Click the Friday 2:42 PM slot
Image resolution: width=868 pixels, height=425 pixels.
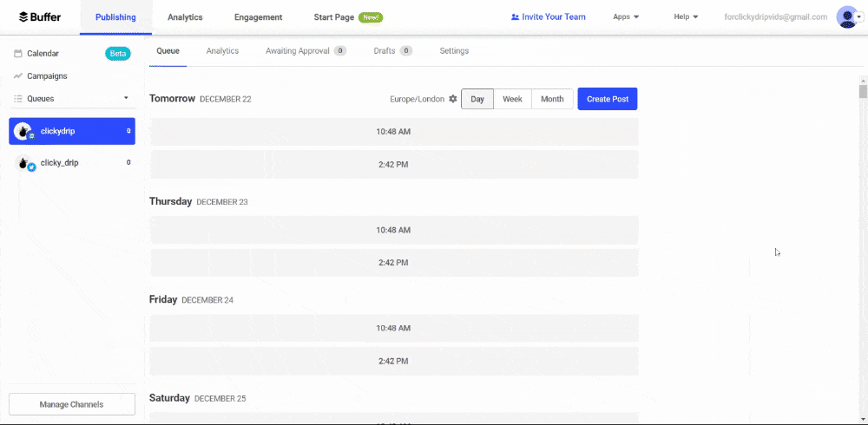[393, 361]
